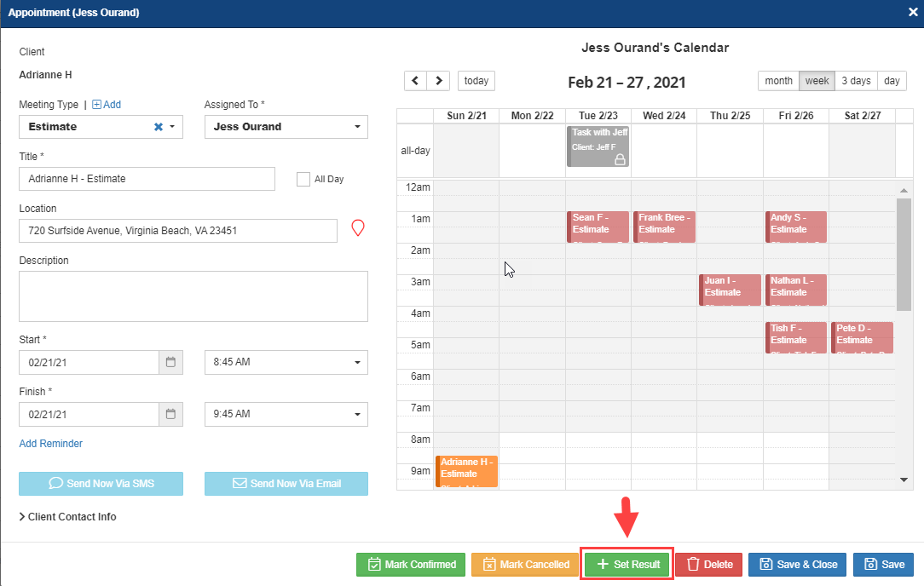The height and width of the screenshot is (586, 924).
Task: Open the Meeting Type Estimate dropdown
Action: (172, 127)
